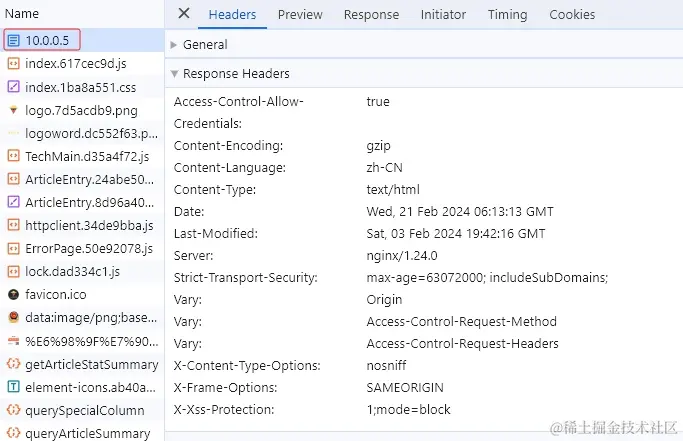Image resolution: width=683 pixels, height=441 pixels.
Task: Click the XHR icon for getArticleStatSummary
Action: 14,364
